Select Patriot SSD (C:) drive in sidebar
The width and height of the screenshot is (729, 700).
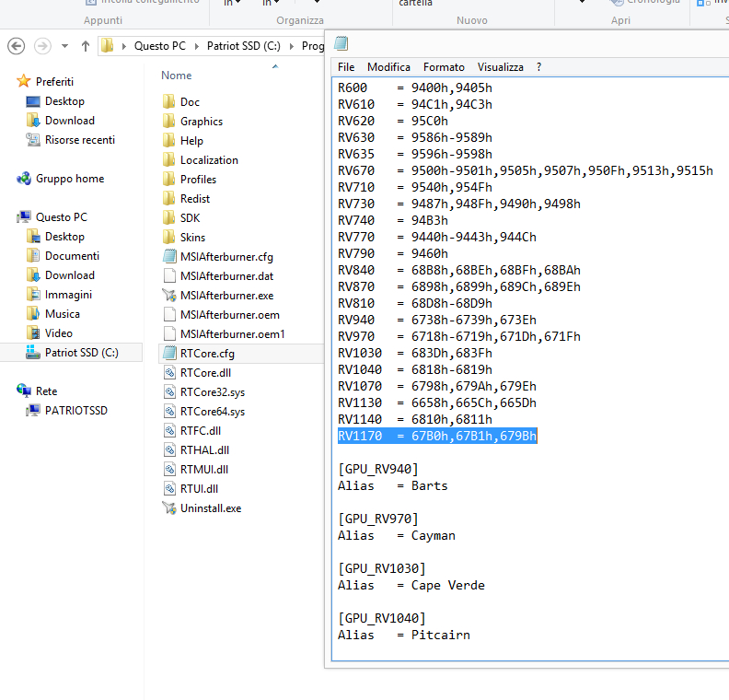[x=81, y=353]
